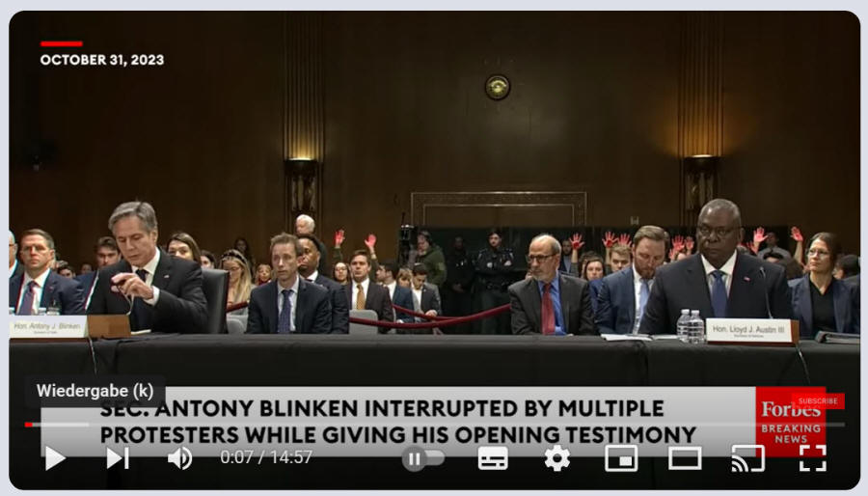The width and height of the screenshot is (868, 496).
Task: Seek near the end of the progress bar
Action: click(x=830, y=425)
